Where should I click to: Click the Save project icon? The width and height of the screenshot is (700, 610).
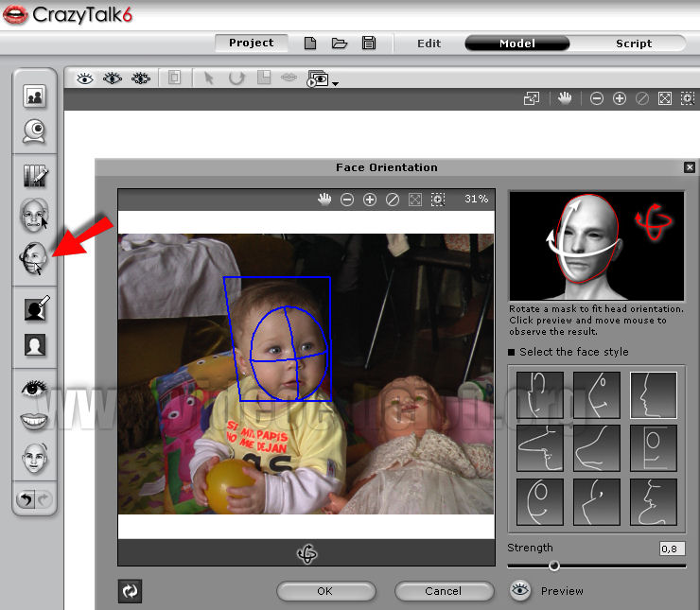tap(369, 44)
